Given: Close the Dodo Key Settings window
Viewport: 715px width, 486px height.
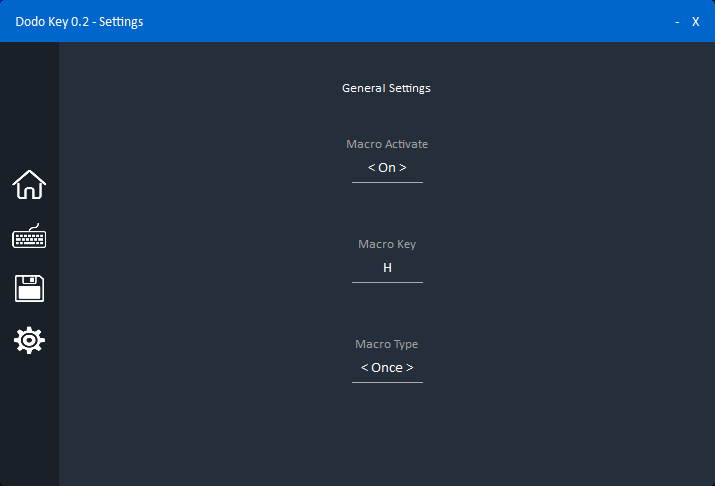Looking at the screenshot, I should pos(695,22).
